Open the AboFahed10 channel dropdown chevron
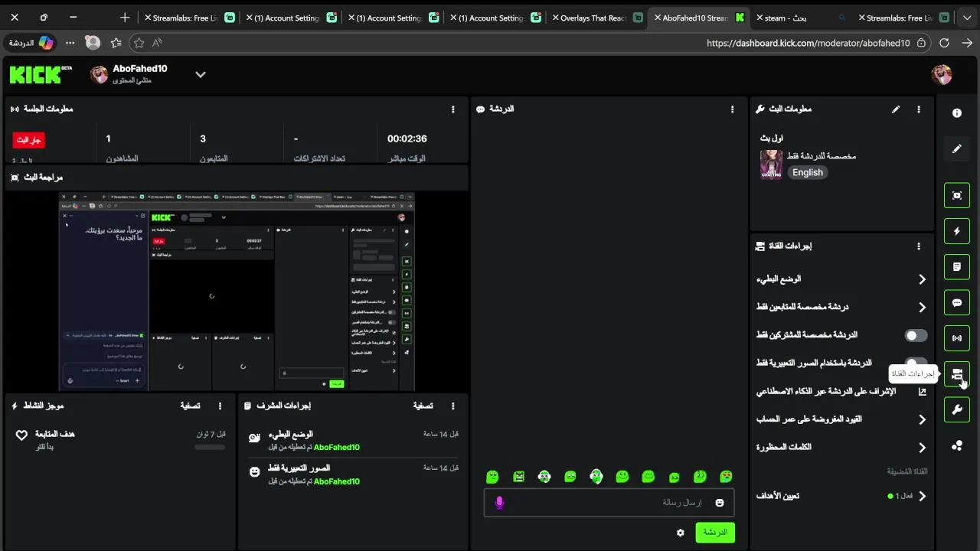Screen dimensions: 980x551 tap(200, 74)
